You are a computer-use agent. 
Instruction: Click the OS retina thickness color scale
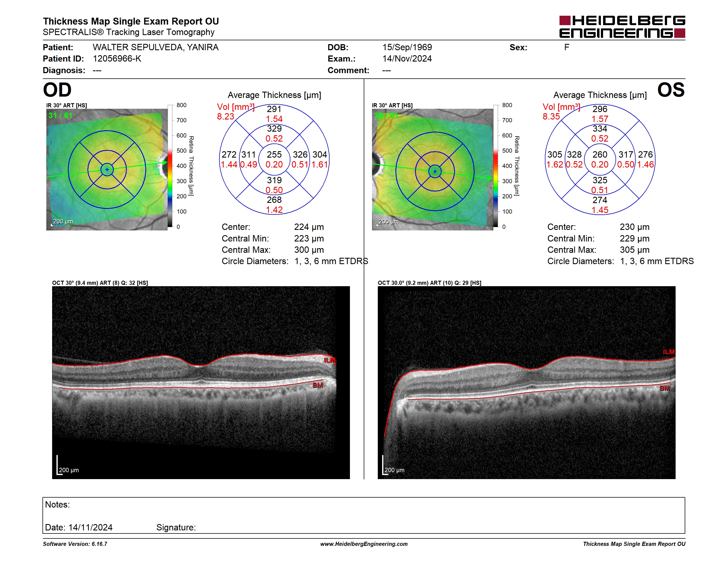[x=496, y=166]
